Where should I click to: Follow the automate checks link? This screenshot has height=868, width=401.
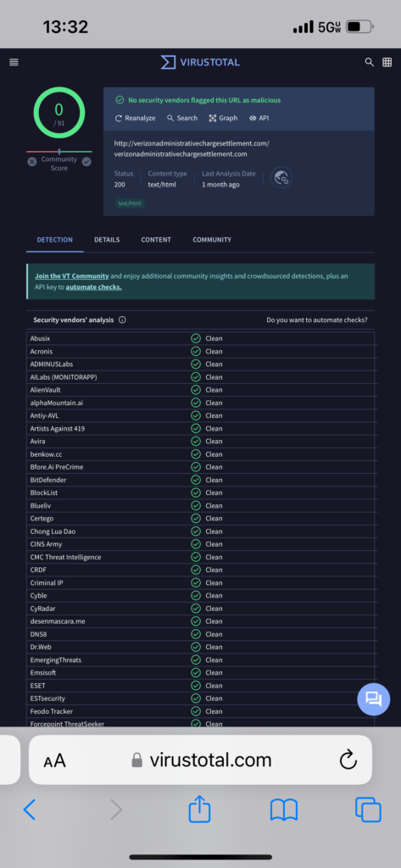(x=93, y=287)
